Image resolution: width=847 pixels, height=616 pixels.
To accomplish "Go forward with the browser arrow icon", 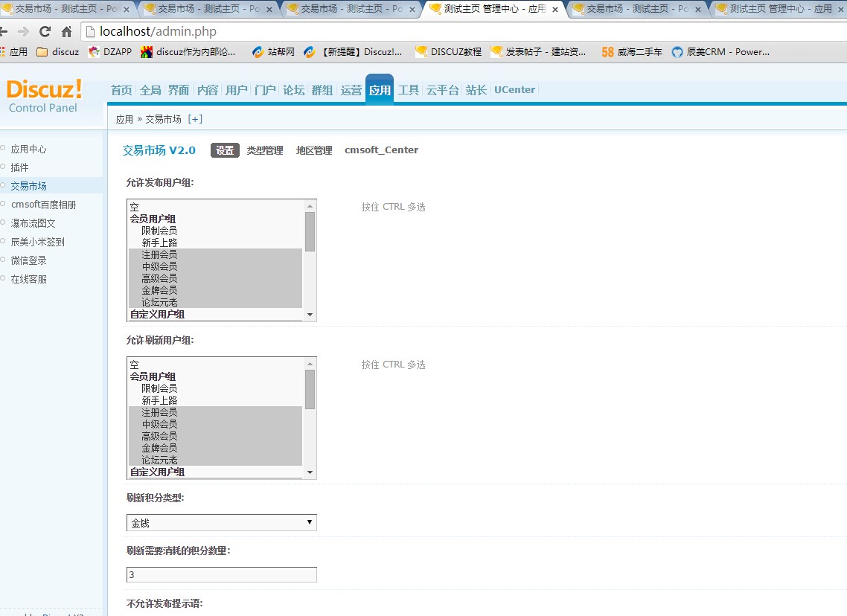I will tap(23, 32).
